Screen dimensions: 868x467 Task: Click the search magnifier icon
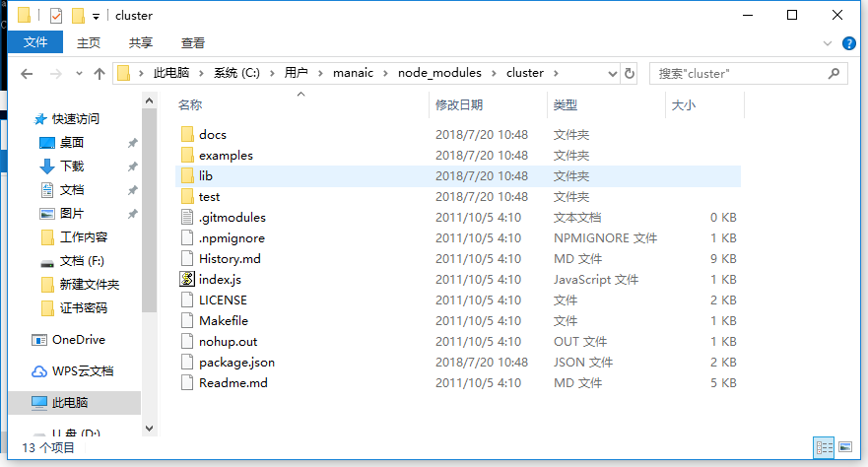834,73
